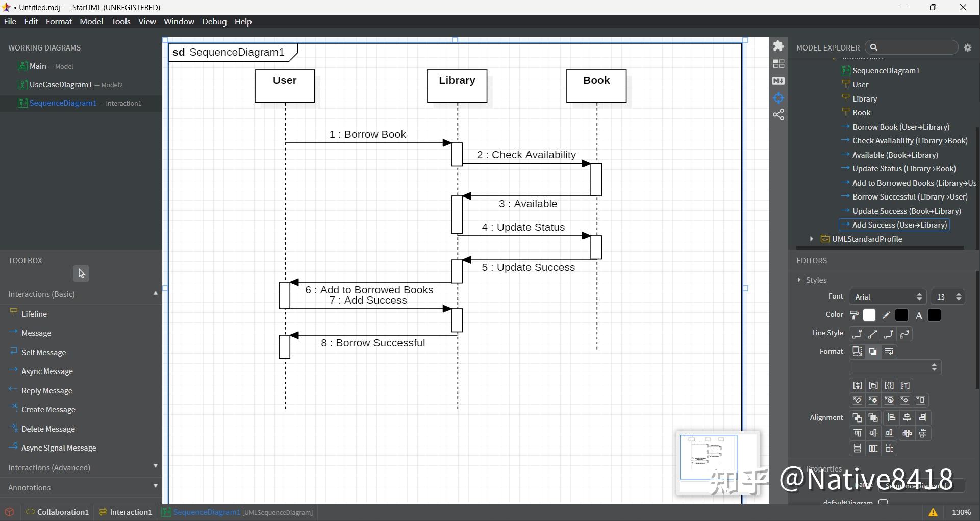Click the align left icon under Alignment
This screenshot has width=980, height=521.
tap(891, 417)
